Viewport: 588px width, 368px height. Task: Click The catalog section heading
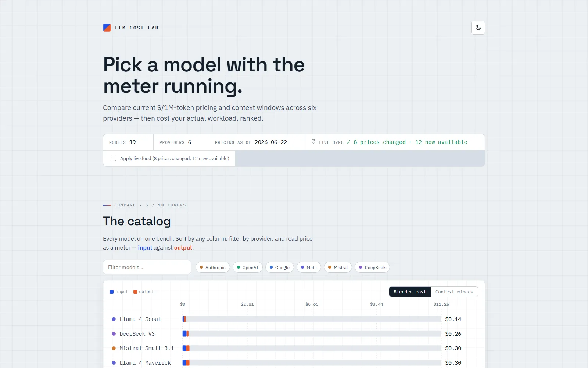pos(137,221)
